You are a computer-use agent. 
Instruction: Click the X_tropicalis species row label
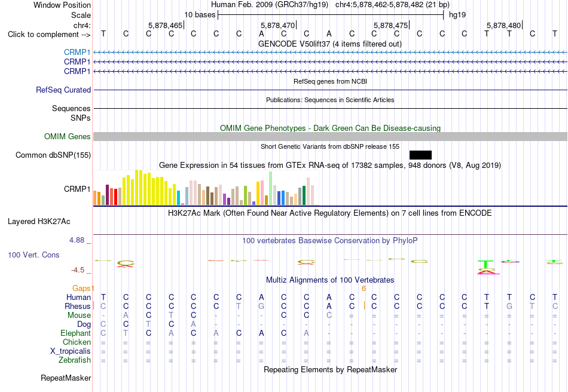pyautogui.click(x=71, y=351)
